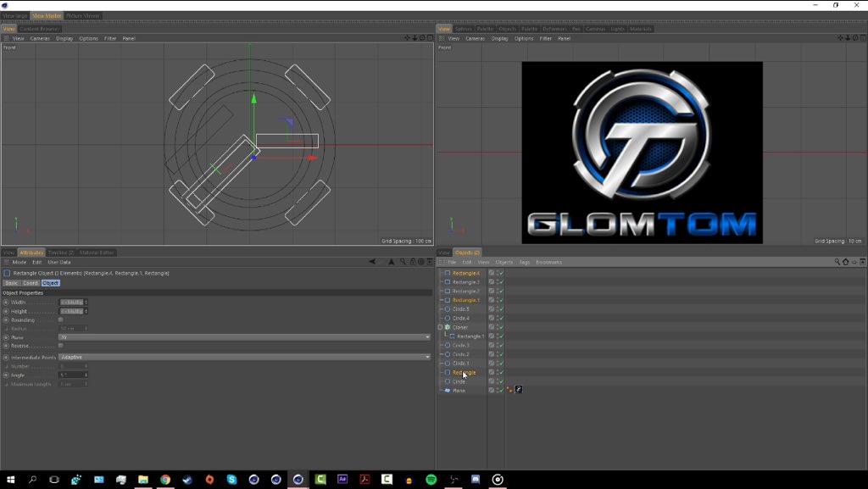868x489 pixels.
Task: Collapse the Cloner hierarchy
Action: pos(441,327)
